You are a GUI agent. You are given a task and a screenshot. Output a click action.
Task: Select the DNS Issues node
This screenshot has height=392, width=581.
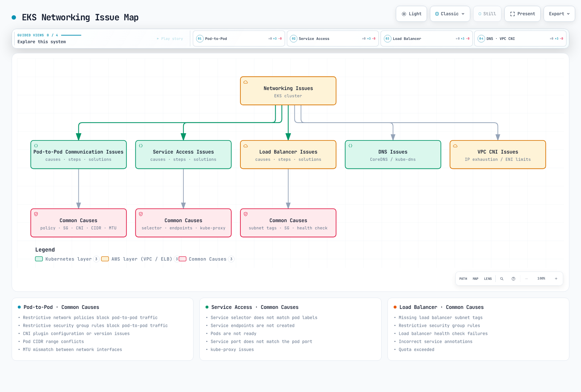(x=393, y=155)
